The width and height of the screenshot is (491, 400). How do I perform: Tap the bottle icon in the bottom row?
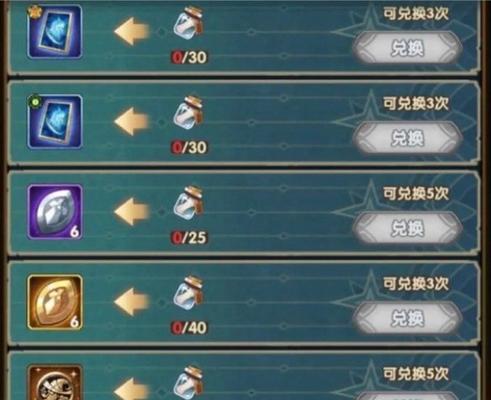click(x=189, y=383)
